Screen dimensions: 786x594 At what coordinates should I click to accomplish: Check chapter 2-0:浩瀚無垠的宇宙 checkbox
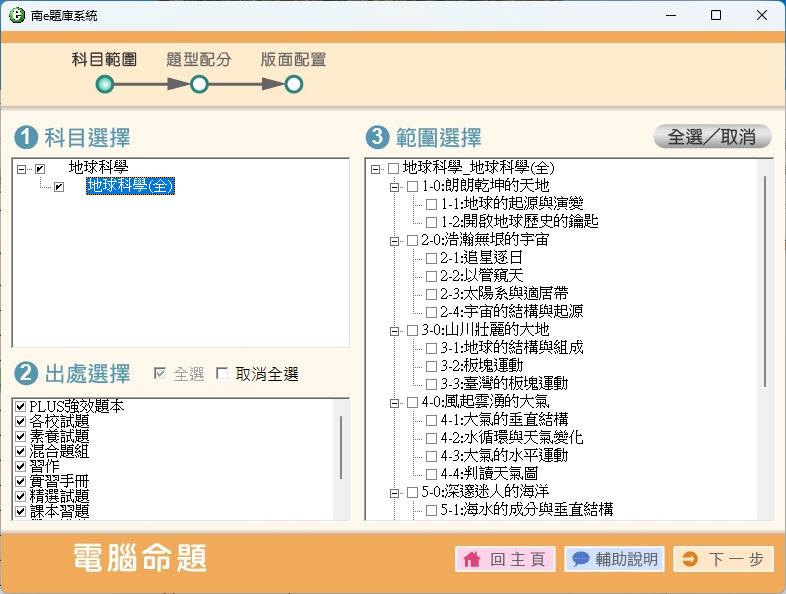point(413,241)
